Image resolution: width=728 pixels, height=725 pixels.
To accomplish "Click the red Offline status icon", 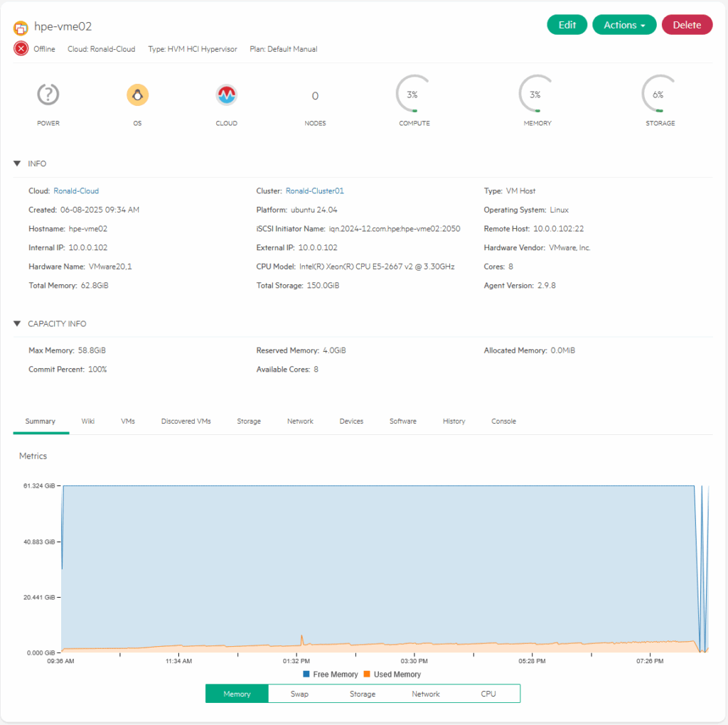I will pyautogui.click(x=21, y=49).
